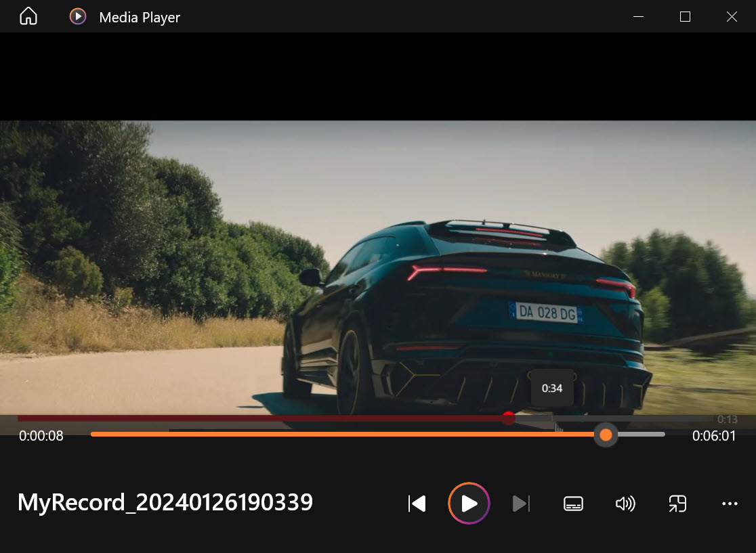Click the Media Player app logo
This screenshot has height=553, width=756.
point(78,17)
